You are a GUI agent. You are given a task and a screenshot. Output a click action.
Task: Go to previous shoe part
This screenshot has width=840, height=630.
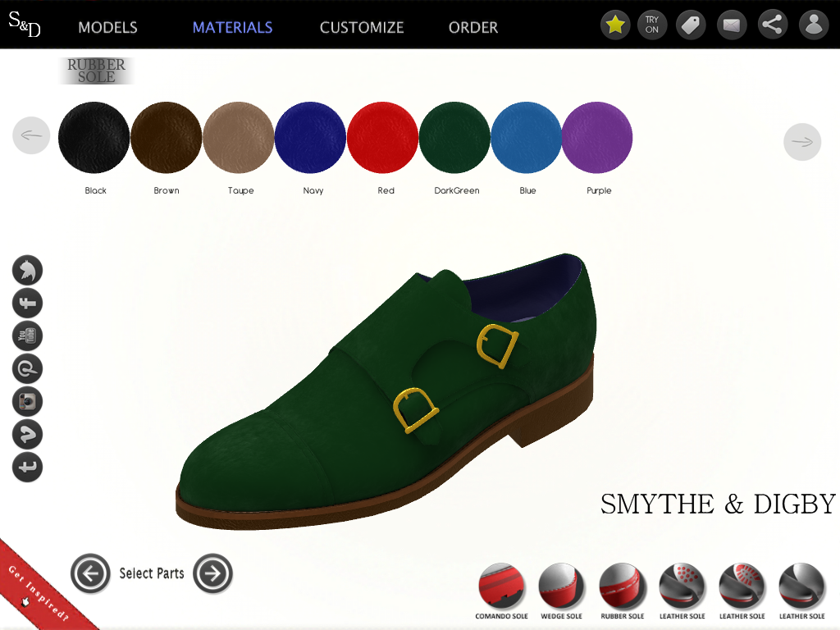(90, 573)
